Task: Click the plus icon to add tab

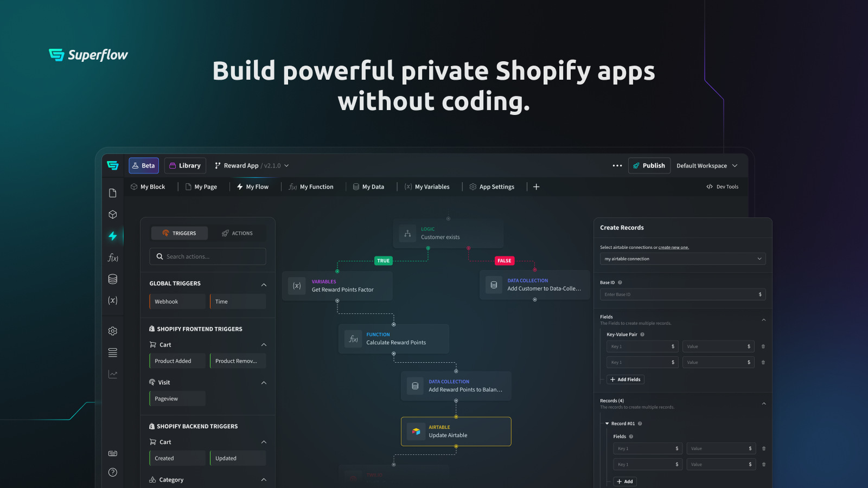Action: tap(537, 187)
